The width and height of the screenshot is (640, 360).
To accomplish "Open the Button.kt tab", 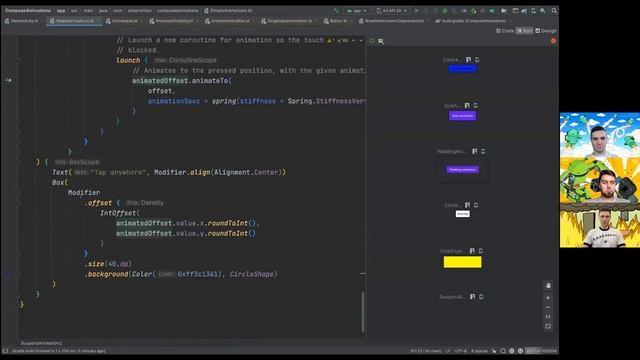I will pyautogui.click(x=338, y=21).
